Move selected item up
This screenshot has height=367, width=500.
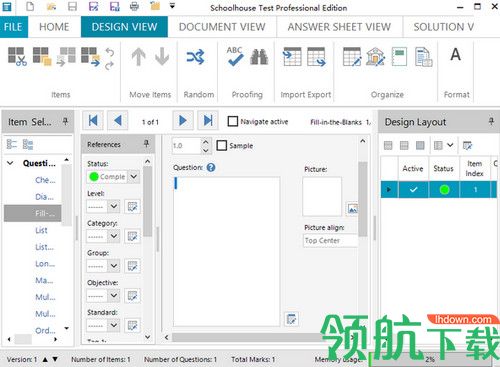[x=138, y=57]
